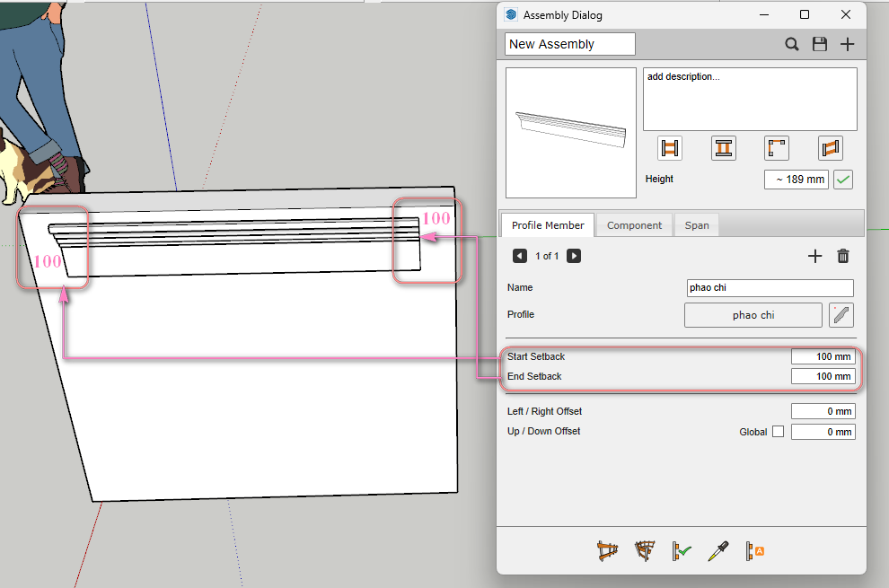Click the edit profile pencil icon
Viewport: 889px width, 588px height.
[841, 315]
